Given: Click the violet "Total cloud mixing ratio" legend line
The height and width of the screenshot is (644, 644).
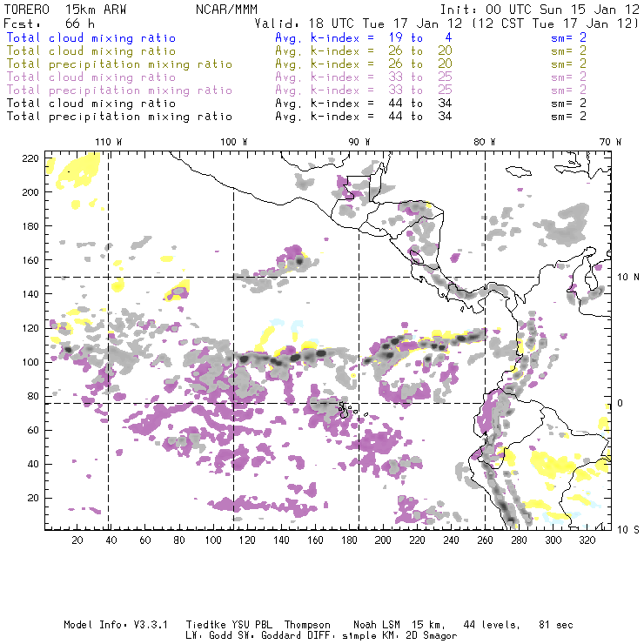Looking at the screenshot, I should click(91, 77).
